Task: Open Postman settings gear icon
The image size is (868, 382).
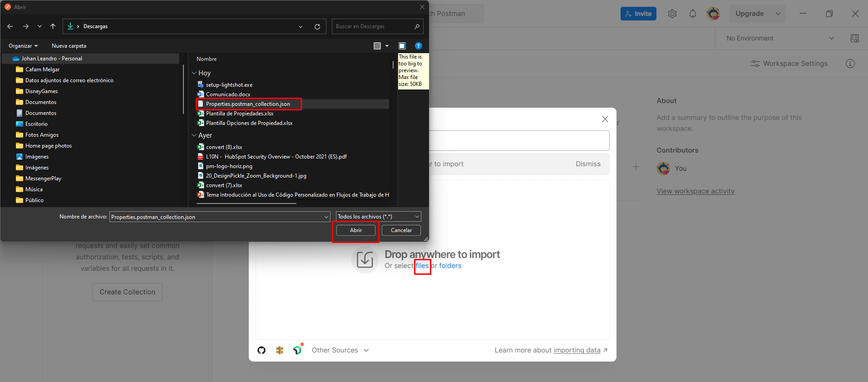Action: click(672, 14)
